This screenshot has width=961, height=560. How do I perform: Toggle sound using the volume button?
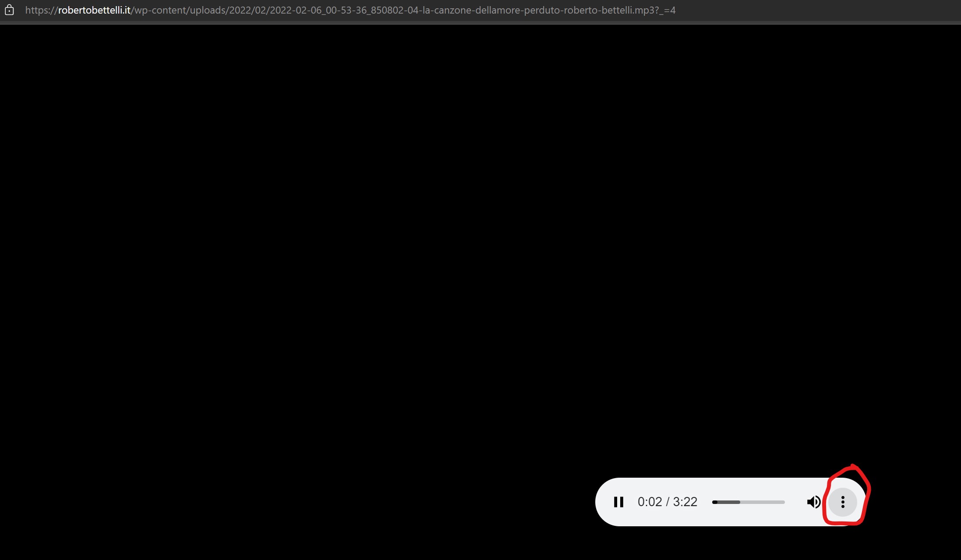(813, 502)
